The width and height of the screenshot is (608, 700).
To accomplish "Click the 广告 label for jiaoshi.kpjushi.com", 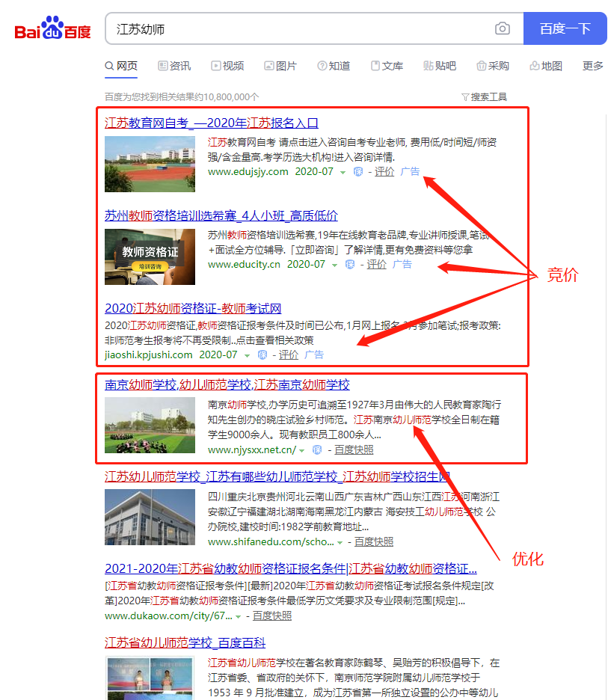I will pos(314,355).
